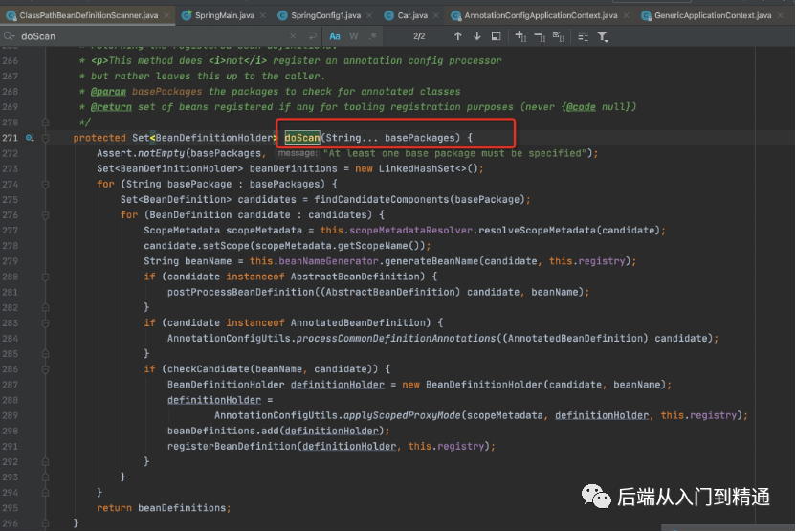Collapse the if block on line 283
This screenshot has width=796, height=532.
[45, 322]
